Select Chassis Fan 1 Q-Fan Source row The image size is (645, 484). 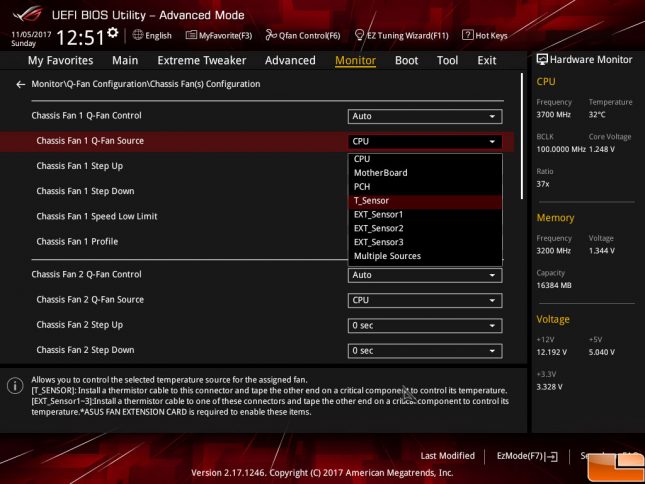(x=257, y=141)
